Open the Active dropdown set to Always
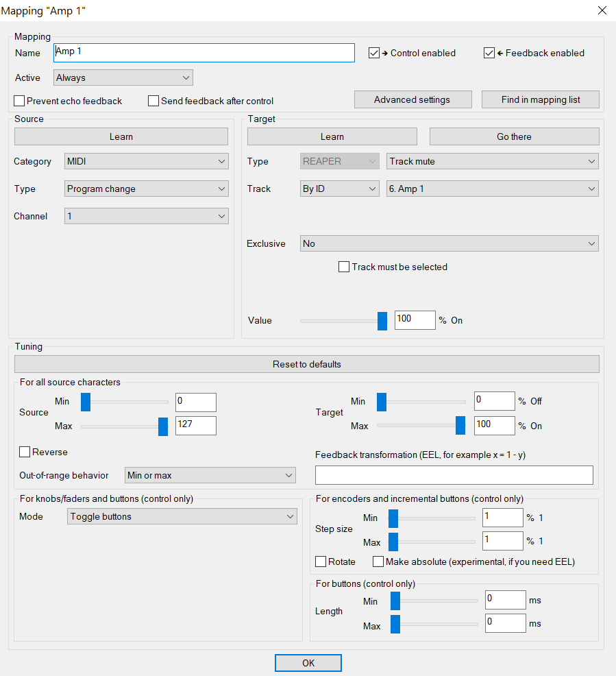This screenshot has width=616, height=676. [123, 77]
